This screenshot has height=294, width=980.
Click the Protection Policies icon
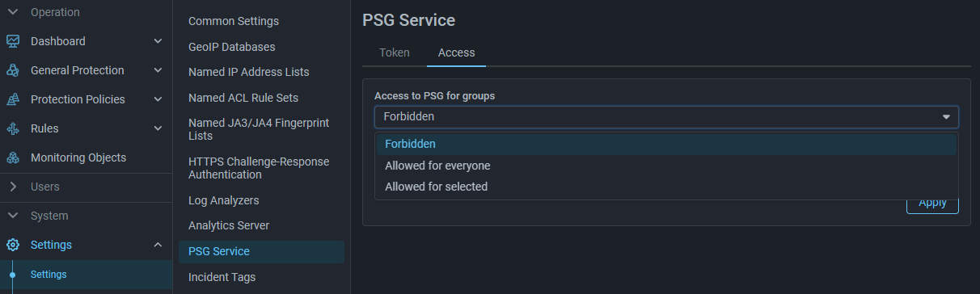[13, 99]
